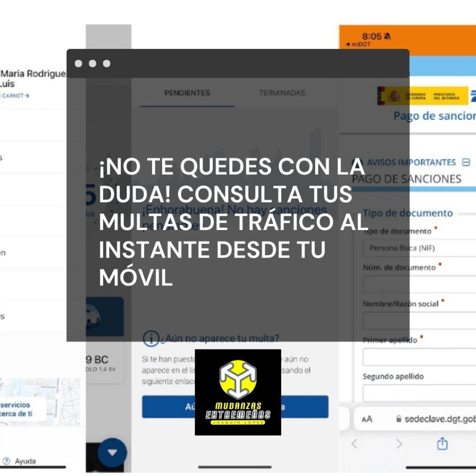Image resolution: width=476 pixels, height=476 pixels.
Task: Focus the Nombre/Razón social field
Action: [420, 321]
